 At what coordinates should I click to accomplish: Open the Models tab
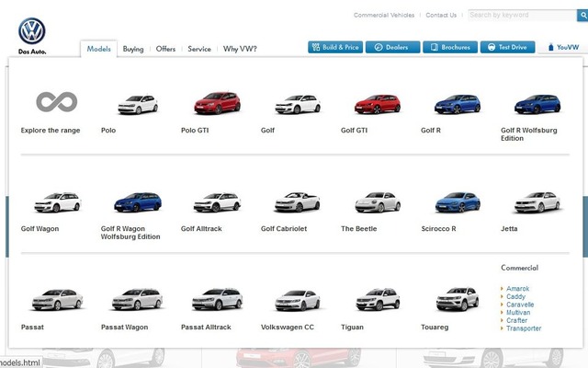click(x=98, y=49)
